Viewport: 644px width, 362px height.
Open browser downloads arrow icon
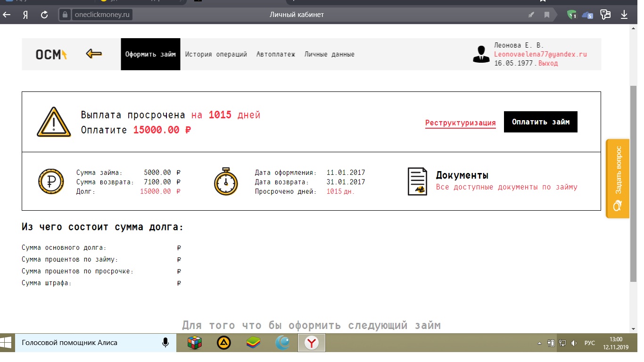click(x=624, y=15)
